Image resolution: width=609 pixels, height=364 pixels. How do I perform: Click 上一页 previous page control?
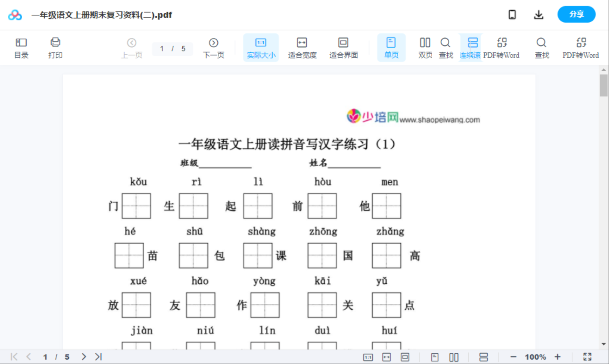coord(131,47)
